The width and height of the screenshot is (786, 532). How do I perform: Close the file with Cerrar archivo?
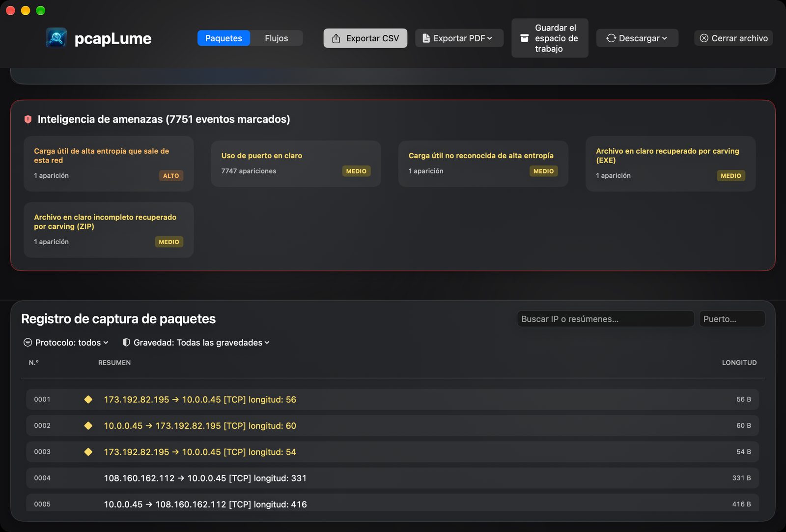733,38
